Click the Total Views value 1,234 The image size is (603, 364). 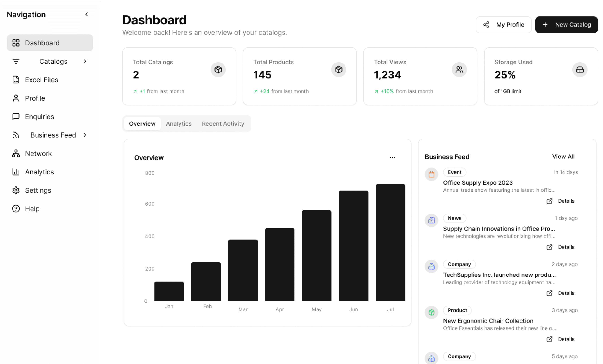coord(387,75)
